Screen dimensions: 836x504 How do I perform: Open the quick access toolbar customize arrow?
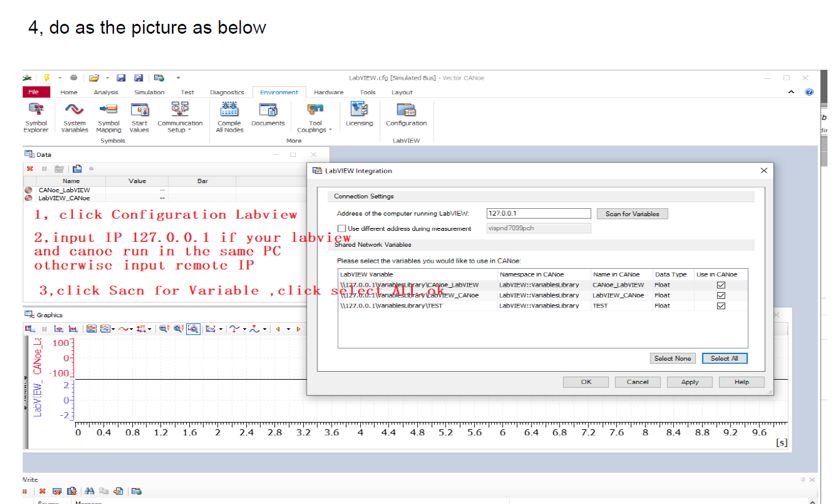coord(178,78)
